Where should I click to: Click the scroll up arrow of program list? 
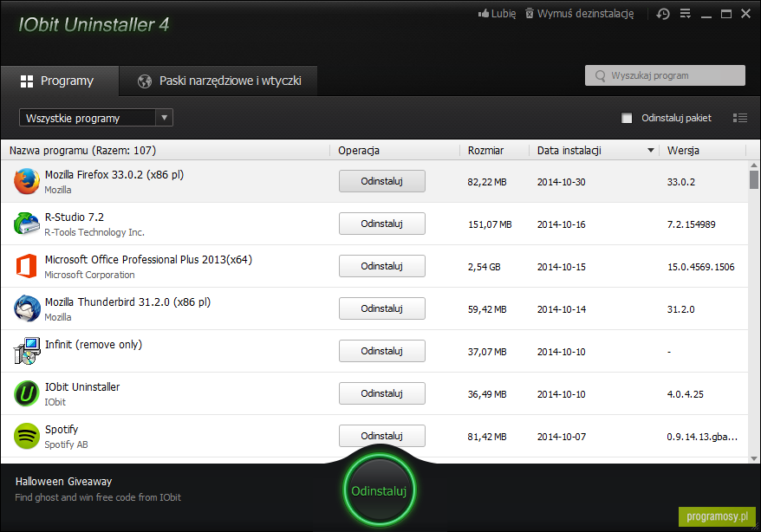[754, 165]
